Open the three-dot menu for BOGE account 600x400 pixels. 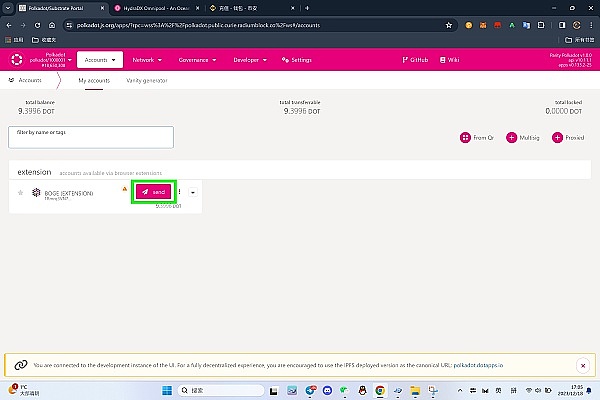pyautogui.click(x=179, y=192)
